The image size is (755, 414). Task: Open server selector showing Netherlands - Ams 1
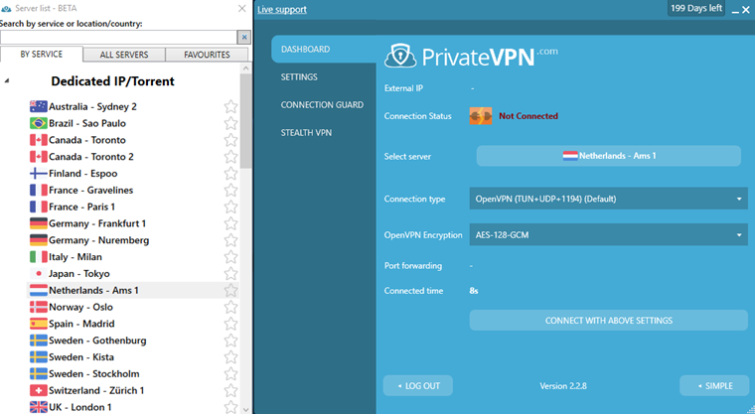[x=609, y=156]
